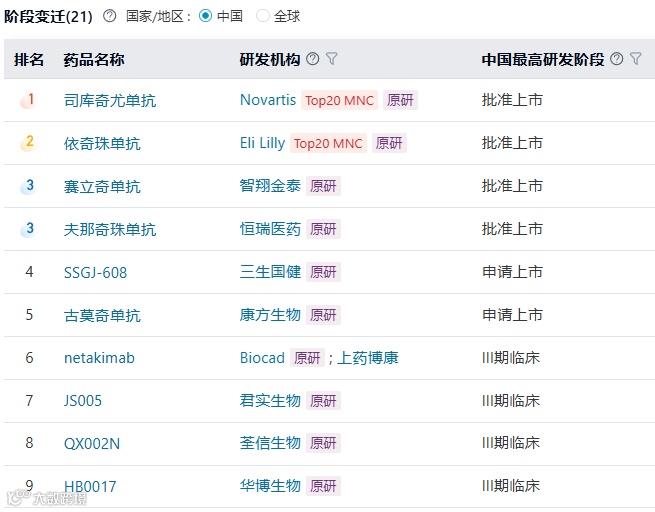
Task: Open the 恒瑞医药 organization link
Action: pos(270,229)
